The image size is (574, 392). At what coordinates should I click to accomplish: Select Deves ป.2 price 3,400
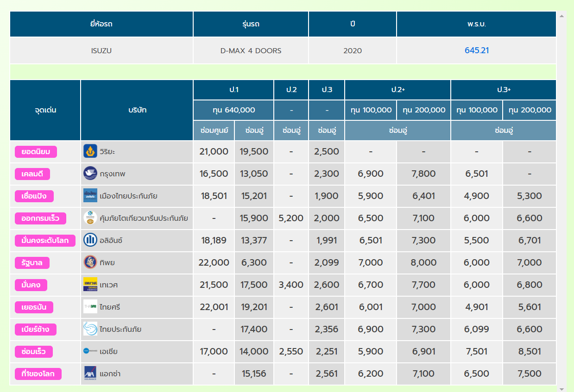[291, 285]
